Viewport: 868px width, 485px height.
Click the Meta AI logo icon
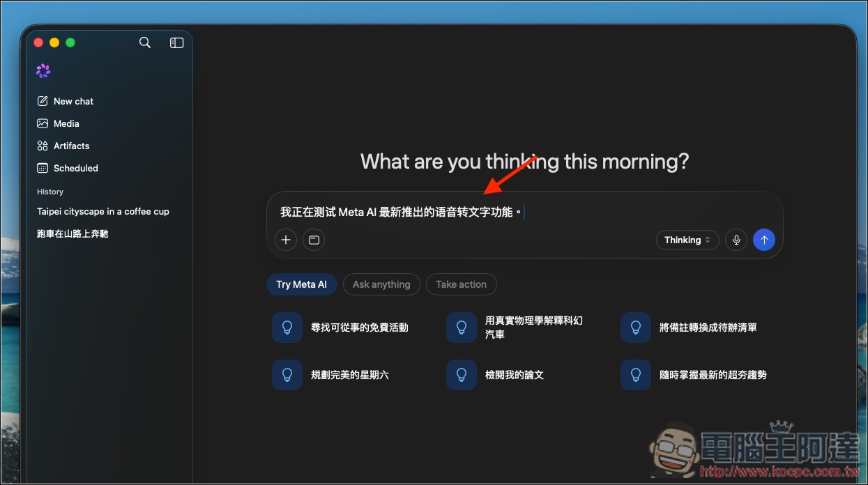click(43, 70)
